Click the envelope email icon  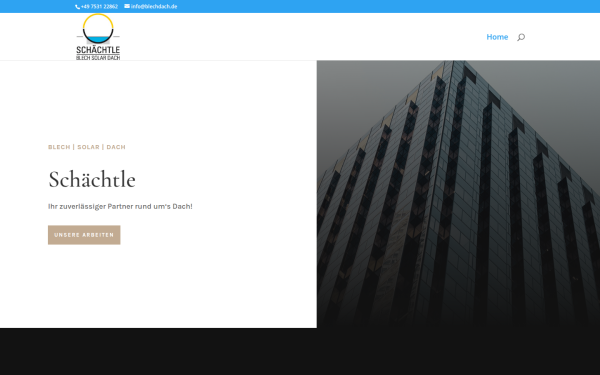[127, 6]
